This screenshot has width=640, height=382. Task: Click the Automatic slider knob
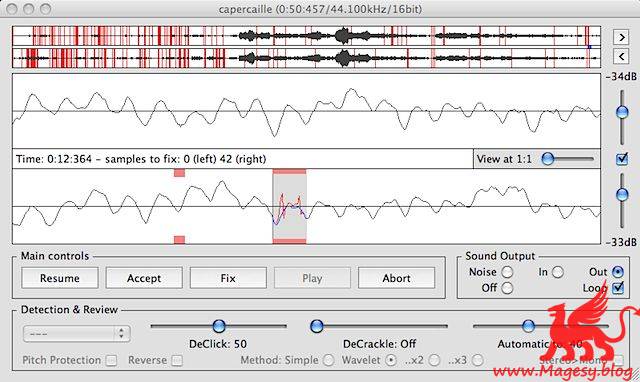(x=528, y=326)
